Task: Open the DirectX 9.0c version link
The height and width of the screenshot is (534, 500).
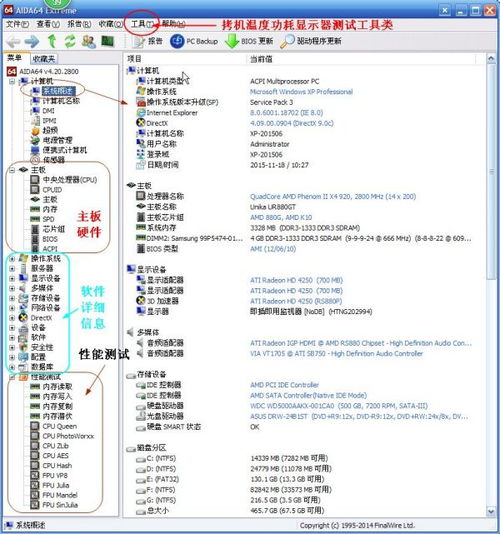Action: pyautogui.click(x=292, y=123)
